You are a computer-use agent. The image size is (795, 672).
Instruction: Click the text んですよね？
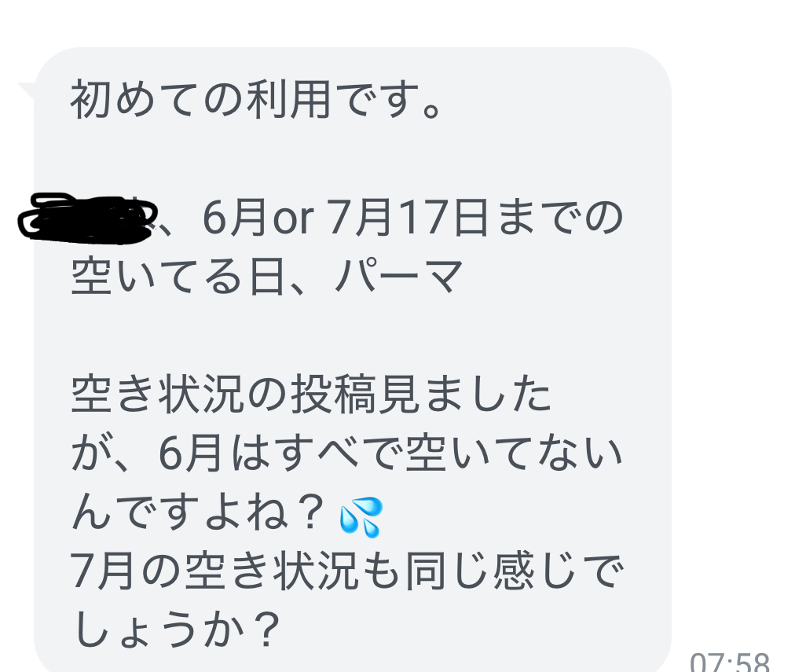pos(198,512)
